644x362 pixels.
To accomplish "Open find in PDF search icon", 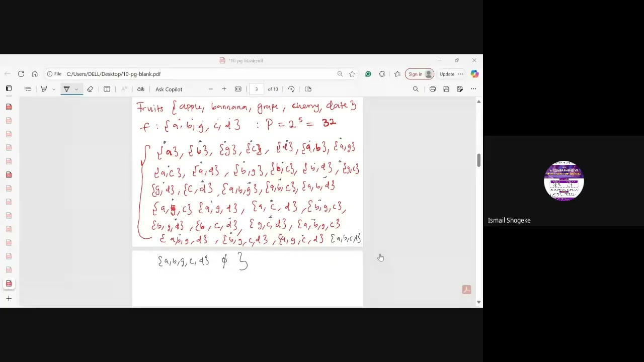I will pos(416,89).
